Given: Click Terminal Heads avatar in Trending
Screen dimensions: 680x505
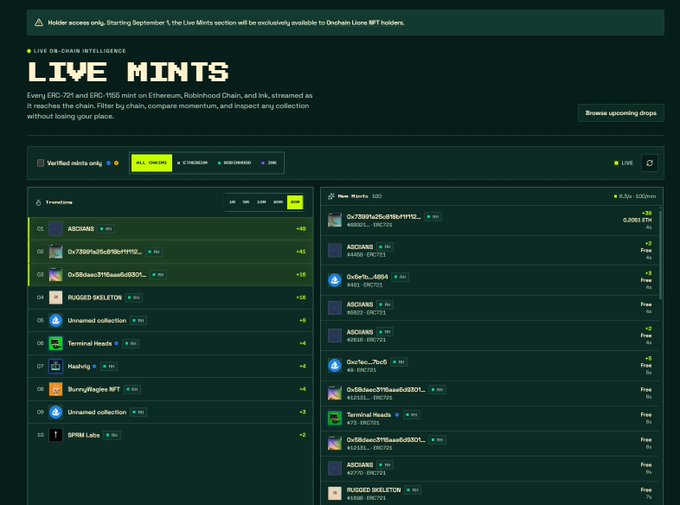Looking at the screenshot, I should pos(56,344).
